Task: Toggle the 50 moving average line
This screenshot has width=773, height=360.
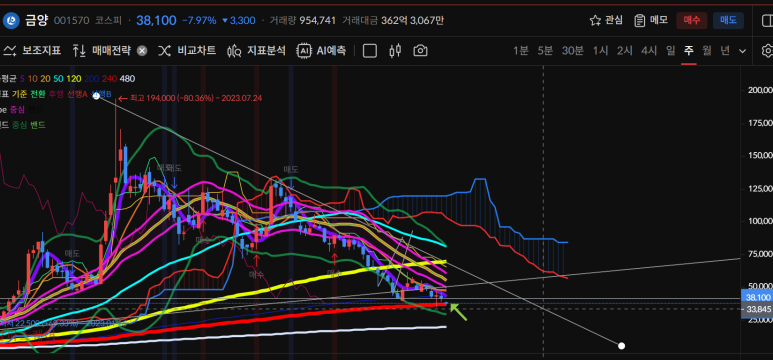Action: coord(58,78)
